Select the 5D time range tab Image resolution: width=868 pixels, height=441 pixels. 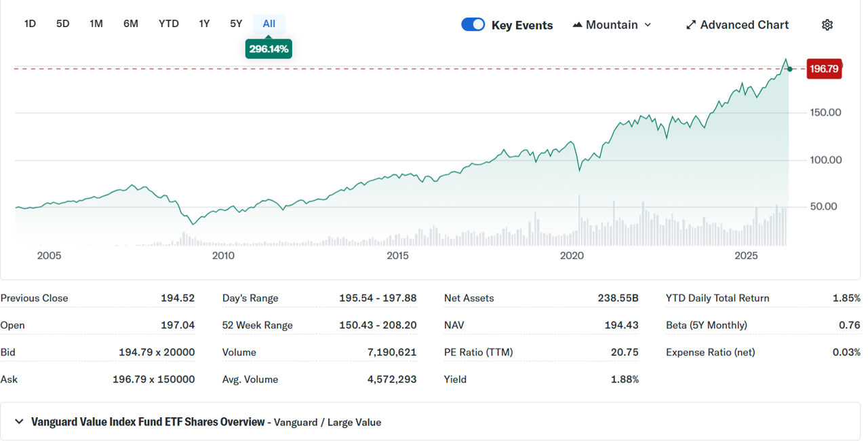pyautogui.click(x=63, y=24)
